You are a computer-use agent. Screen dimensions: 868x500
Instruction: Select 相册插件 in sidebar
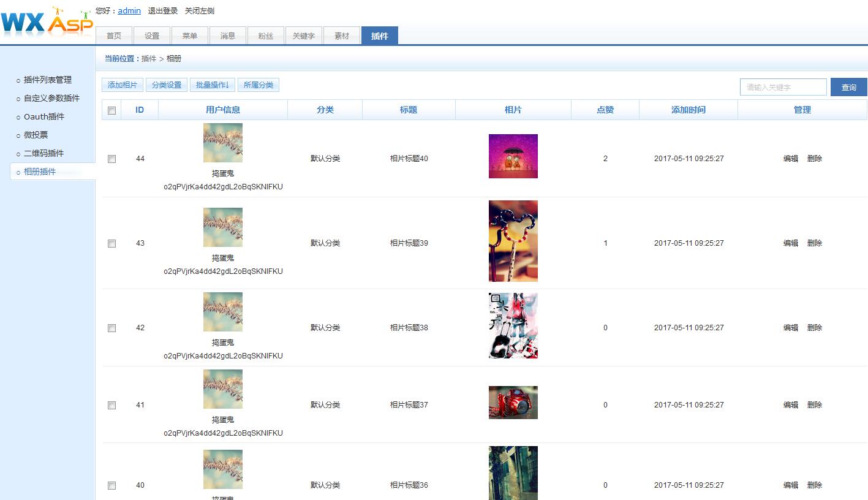(40, 172)
